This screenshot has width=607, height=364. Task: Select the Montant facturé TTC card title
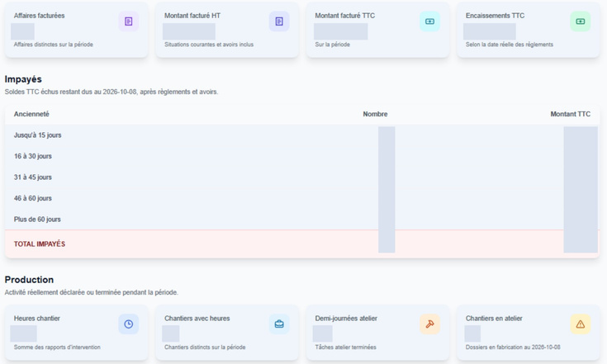click(x=345, y=16)
